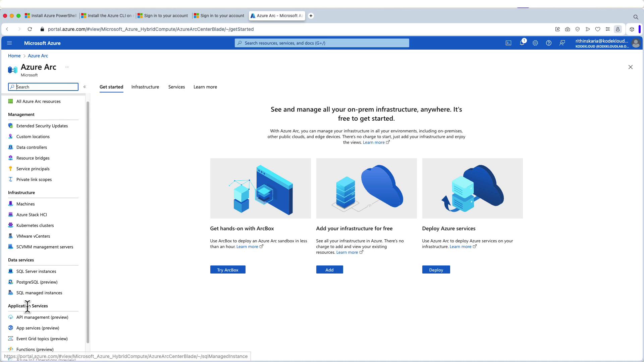The height and width of the screenshot is (362, 644).
Task: Click the sidebar vertical scrollbar
Action: tap(88, 221)
